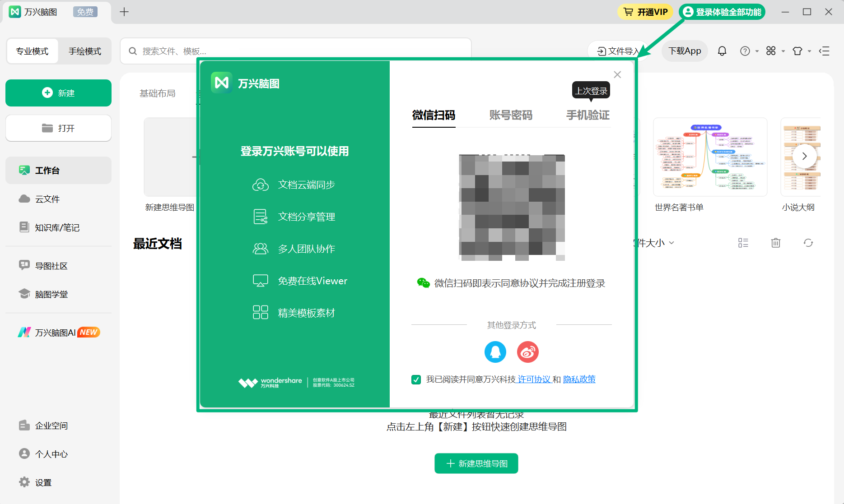Click the gear icon beside 设置
Viewport: 844px width, 504px height.
point(24,482)
